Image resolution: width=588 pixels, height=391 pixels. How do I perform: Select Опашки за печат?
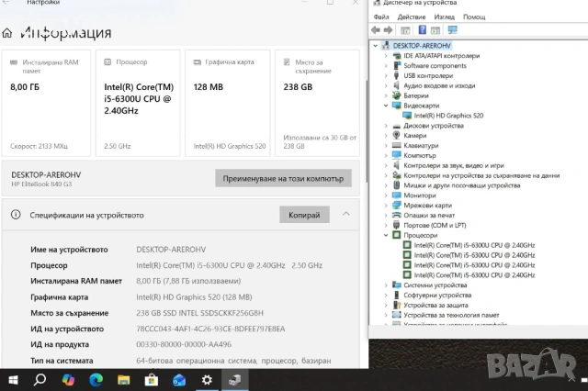[429, 216]
